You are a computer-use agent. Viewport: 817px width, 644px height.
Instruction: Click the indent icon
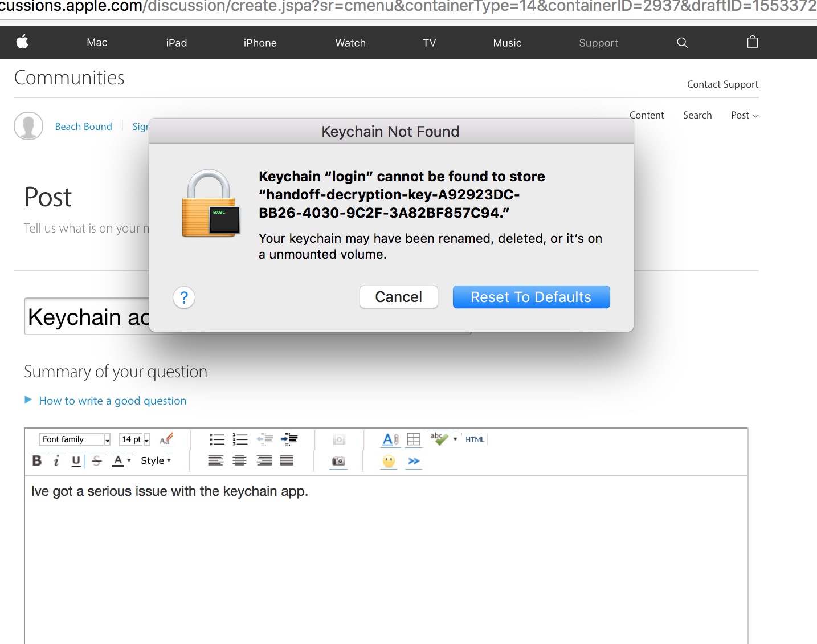(x=289, y=439)
